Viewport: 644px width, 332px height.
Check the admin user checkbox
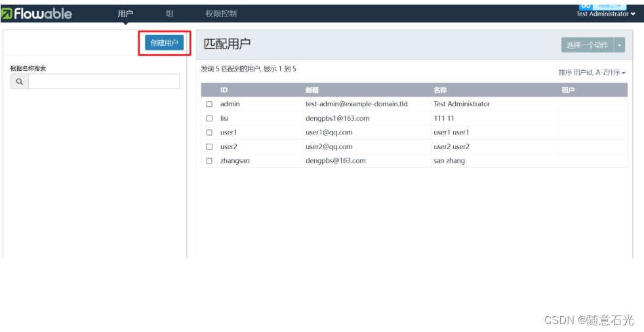209,104
